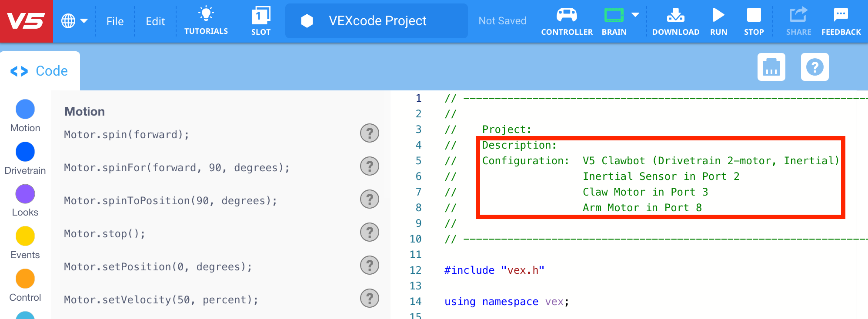Open the robot devices configuration panel

771,67
